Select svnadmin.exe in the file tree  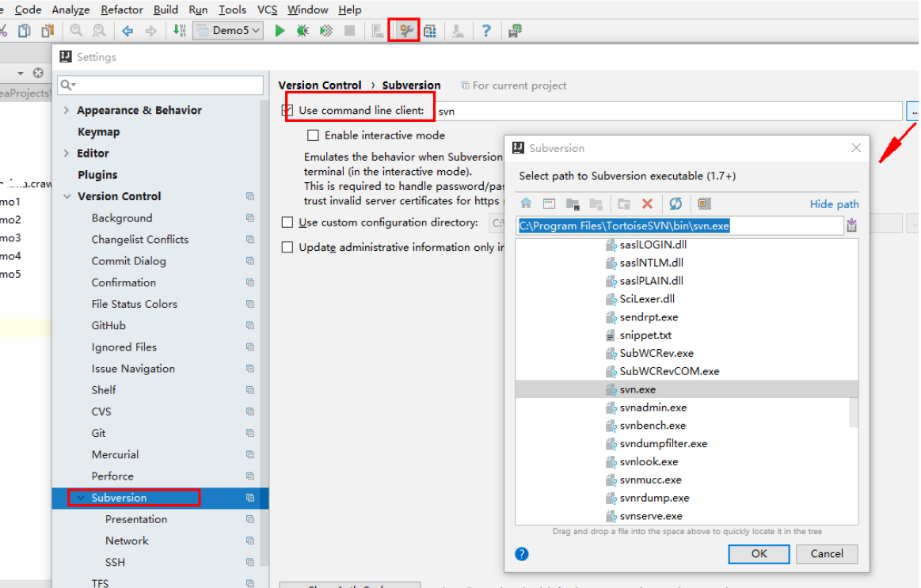click(x=653, y=408)
